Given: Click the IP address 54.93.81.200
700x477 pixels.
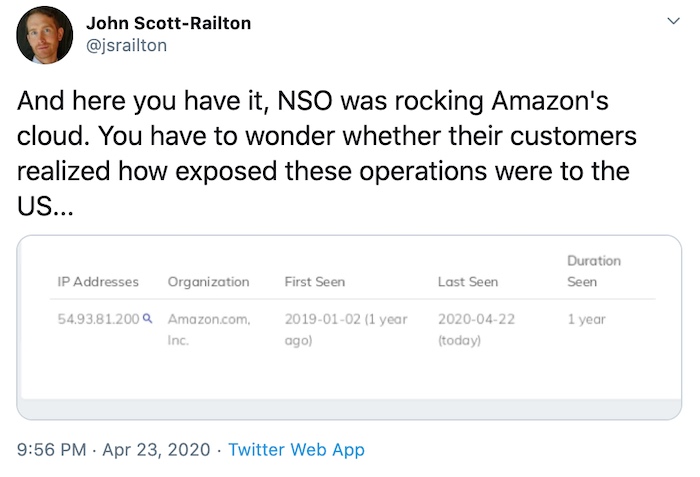Looking at the screenshot, I should (x=99, y=320).
